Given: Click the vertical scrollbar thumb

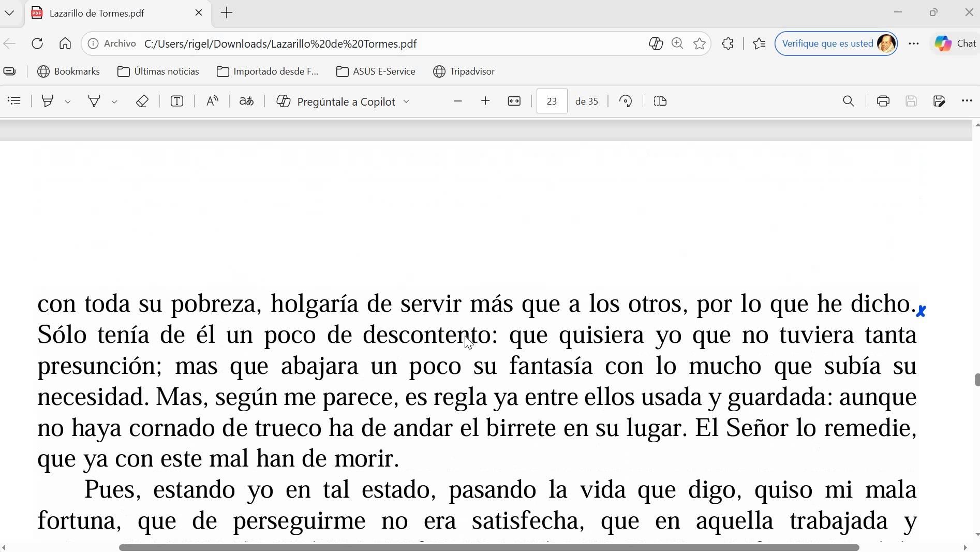Looking at the screenshot, I should 976,380.
